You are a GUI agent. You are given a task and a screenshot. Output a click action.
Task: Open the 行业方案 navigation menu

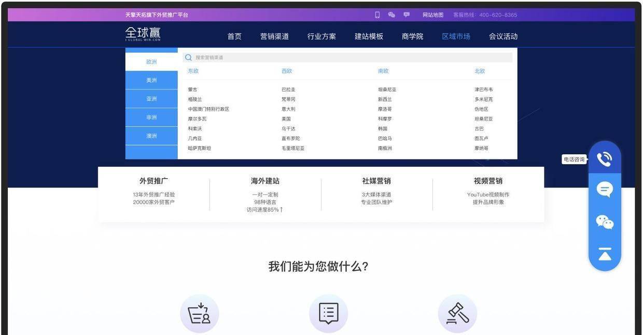coord(321,36)
